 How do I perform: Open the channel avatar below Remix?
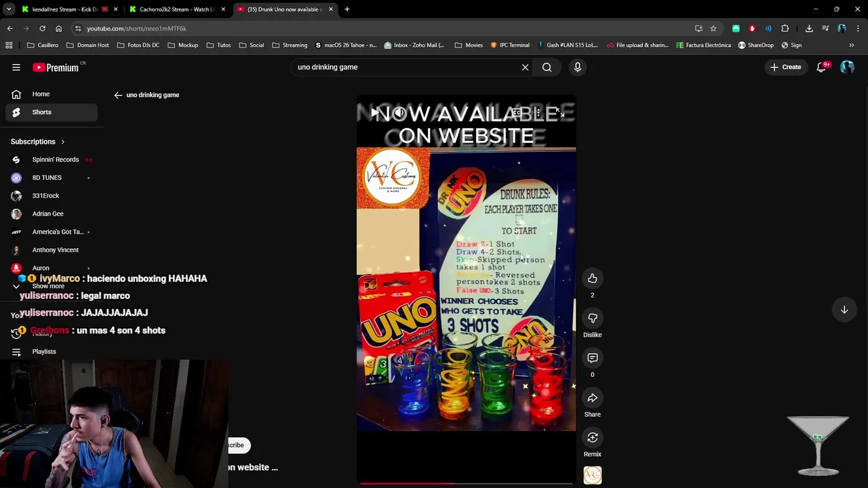pos(593,476)
